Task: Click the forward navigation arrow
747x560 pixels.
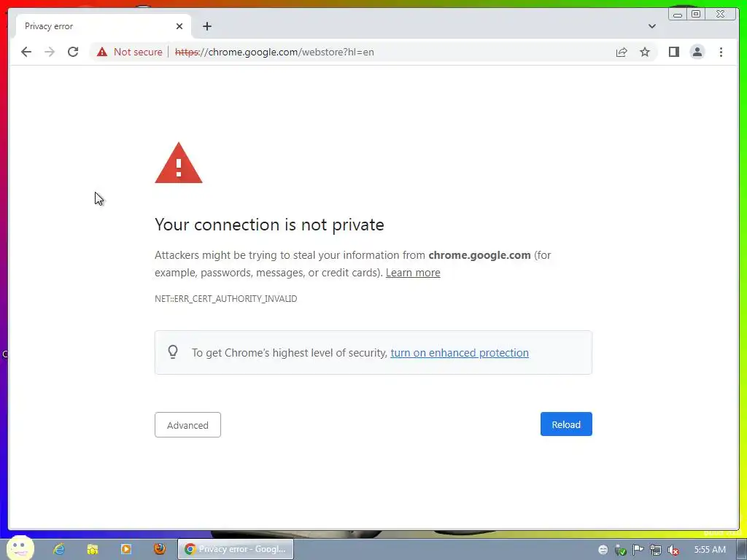Action: click(50, 52)
